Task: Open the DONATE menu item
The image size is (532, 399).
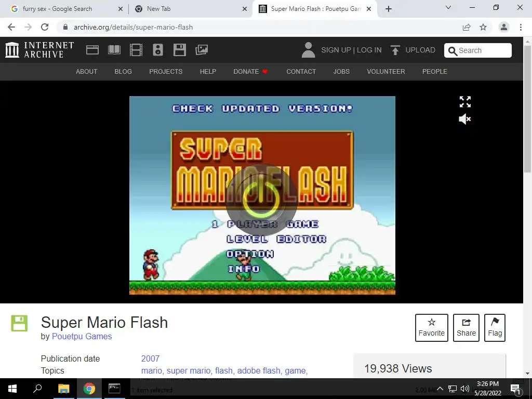Action: click(251, 72)
